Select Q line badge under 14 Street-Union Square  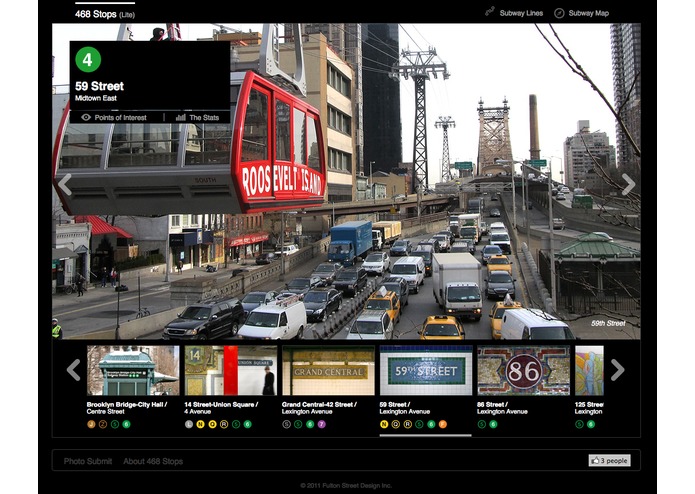pyautogui.click(x=212, y=424)
